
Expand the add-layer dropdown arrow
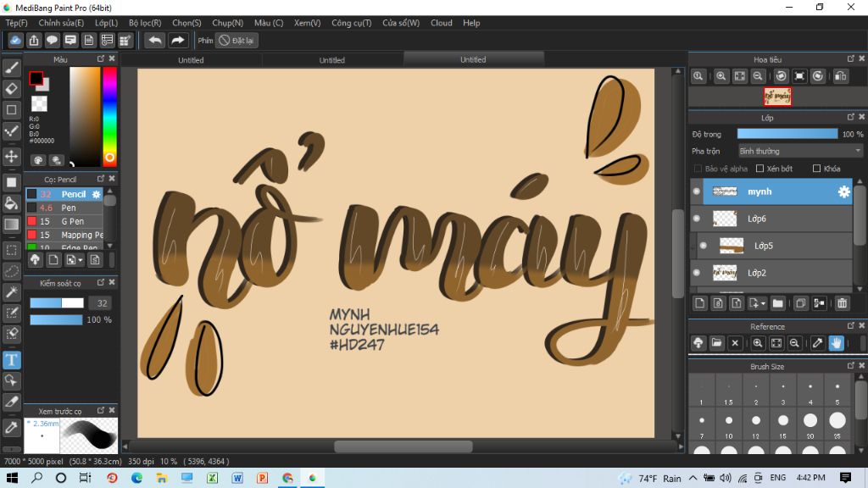coord(763,302)
